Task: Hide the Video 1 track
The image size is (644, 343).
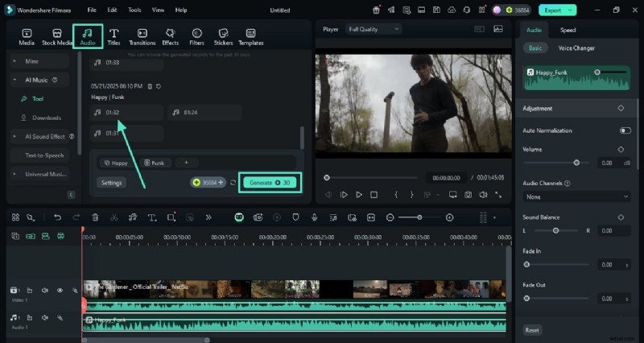Action: pos(60,290)
